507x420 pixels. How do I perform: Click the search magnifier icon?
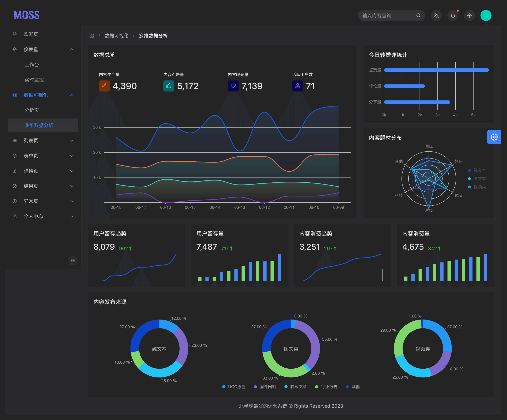tap(418, 16)
